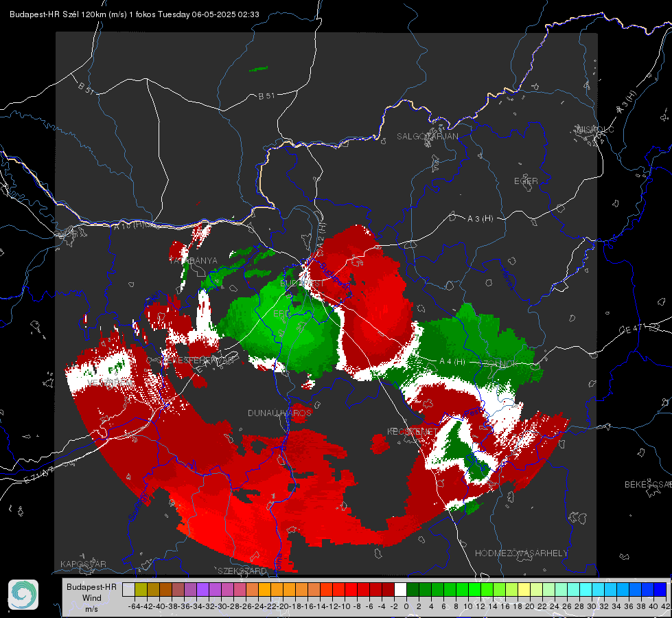Click the 42 value at legend end
This screenshot has width=672, height=618.
(x=665, y=606)
